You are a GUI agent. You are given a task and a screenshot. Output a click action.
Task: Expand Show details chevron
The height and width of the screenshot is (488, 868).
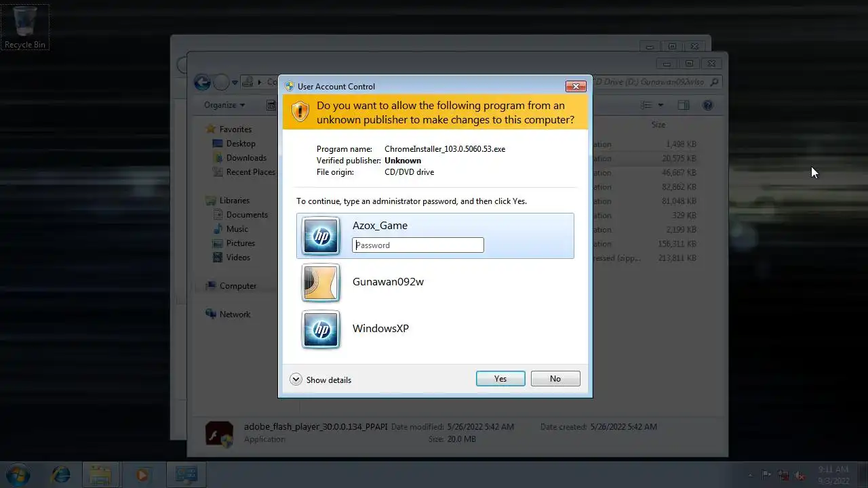tap(296, 380)
